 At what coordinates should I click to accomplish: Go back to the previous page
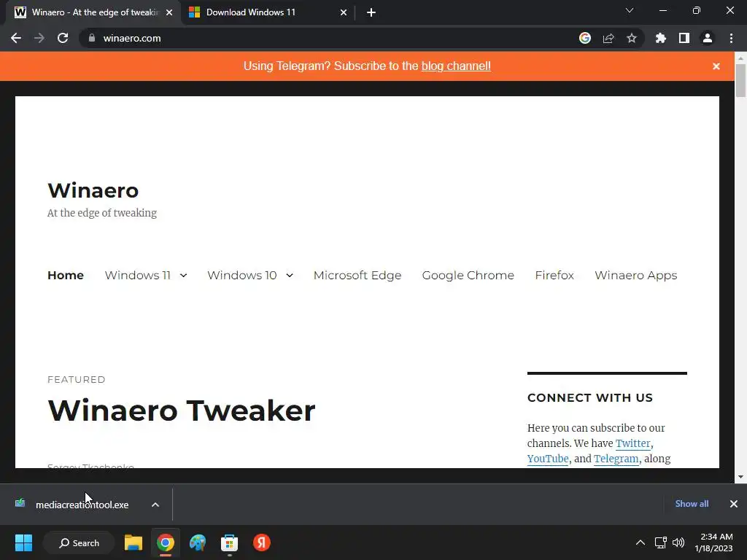pyautogui.click(x=16, y=38)
